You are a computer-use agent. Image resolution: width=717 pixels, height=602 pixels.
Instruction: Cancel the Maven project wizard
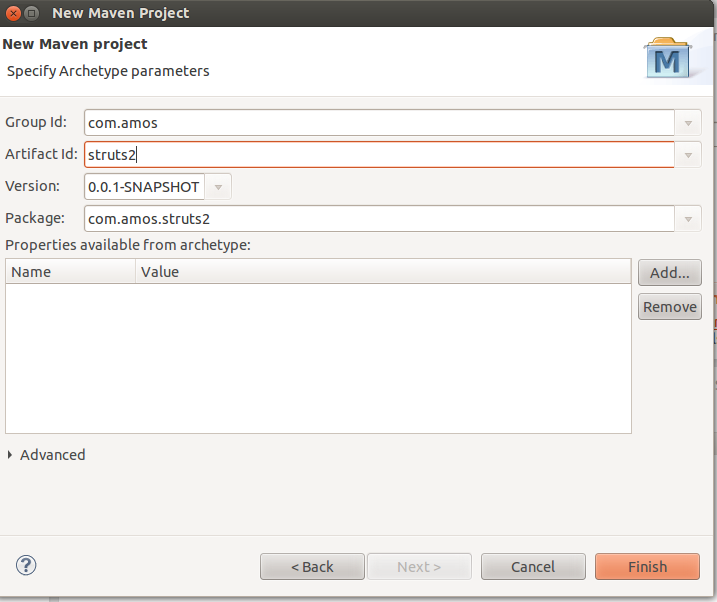click(532, 567)
